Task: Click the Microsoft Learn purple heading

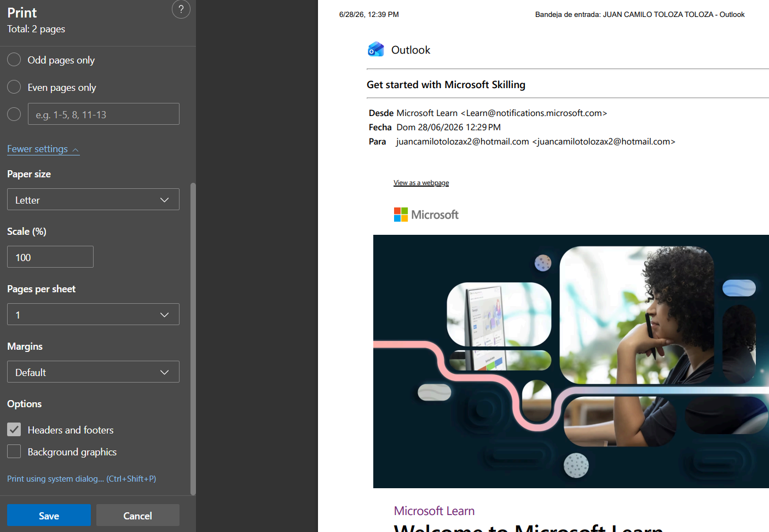Action: pos(434,511)
